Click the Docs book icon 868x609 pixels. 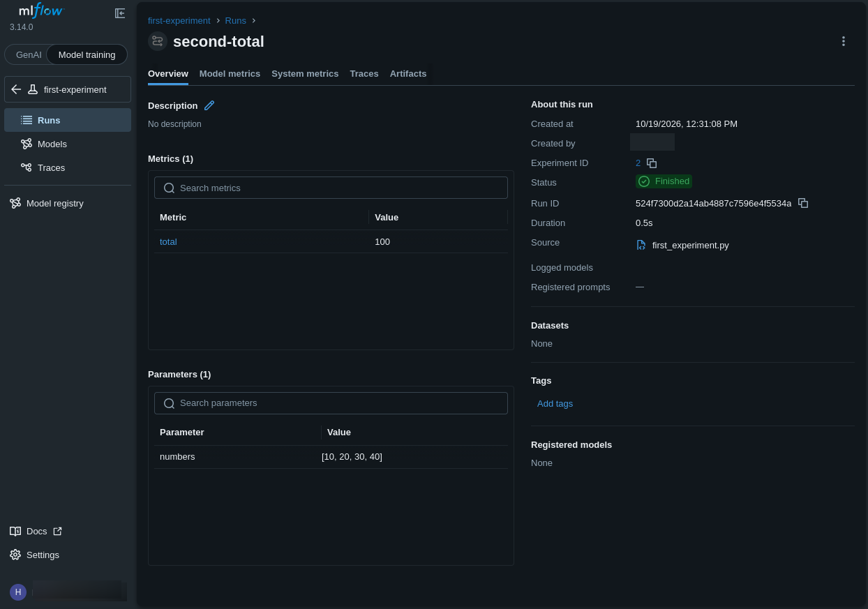[x=15, y=531]
